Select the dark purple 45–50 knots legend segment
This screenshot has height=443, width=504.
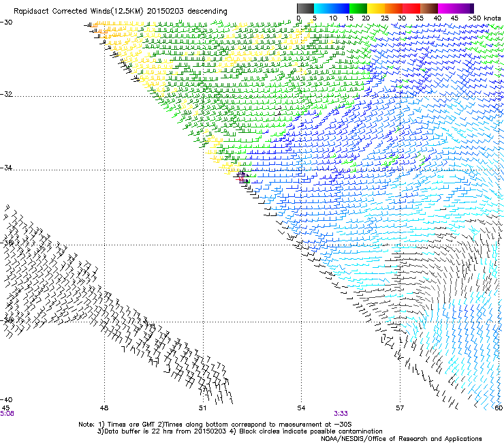[464, 8]
